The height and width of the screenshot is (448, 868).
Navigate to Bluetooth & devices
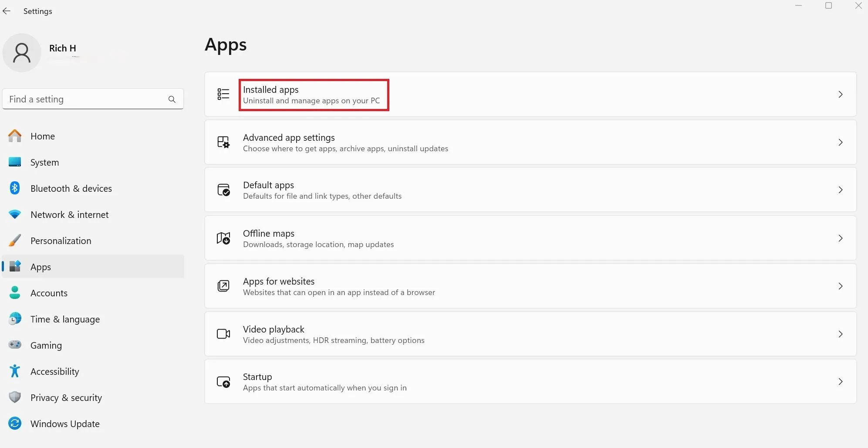click(71, 188)
